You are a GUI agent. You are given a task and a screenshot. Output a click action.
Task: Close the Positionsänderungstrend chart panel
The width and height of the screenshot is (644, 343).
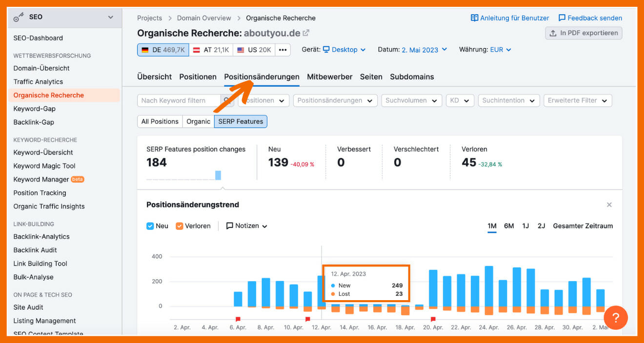pos(609,205)
